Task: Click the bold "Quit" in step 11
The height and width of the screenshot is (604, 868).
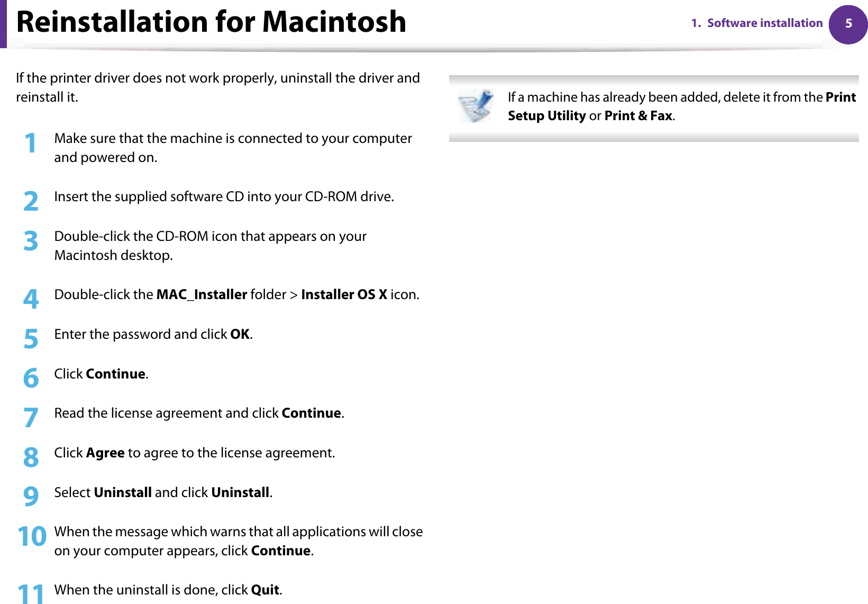Action: 265,590
